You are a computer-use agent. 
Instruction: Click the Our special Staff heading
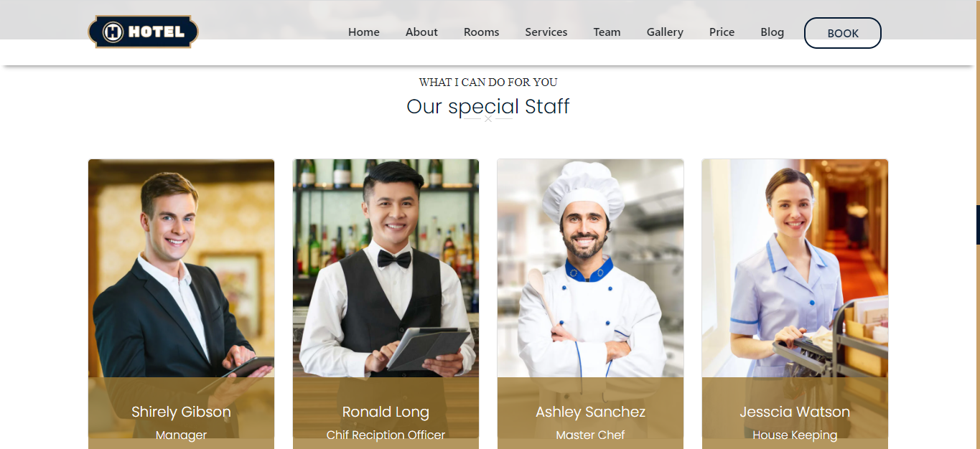tap(488, 106)
